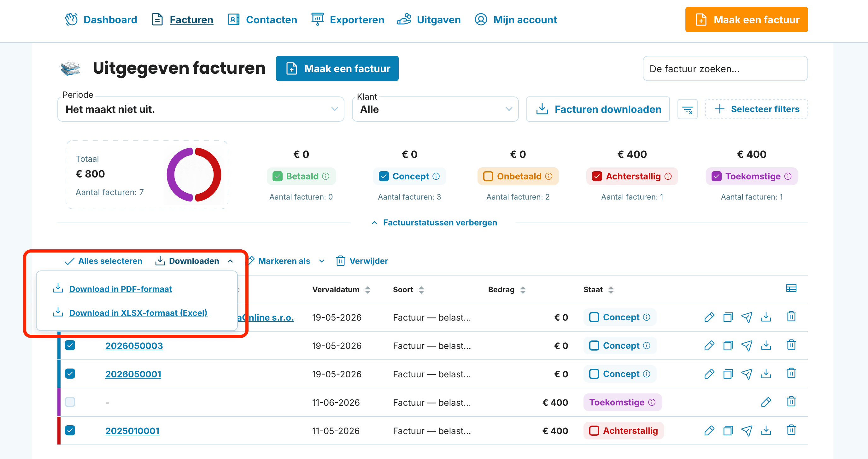Choose Download in PDF-formaat
This screenshot has height=459, width=868.
120,289
